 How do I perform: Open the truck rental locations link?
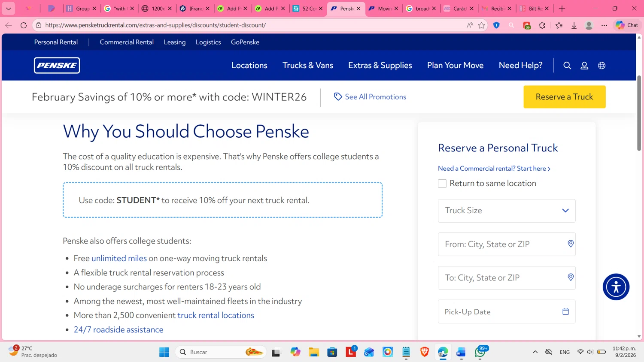tap(216, 315)
